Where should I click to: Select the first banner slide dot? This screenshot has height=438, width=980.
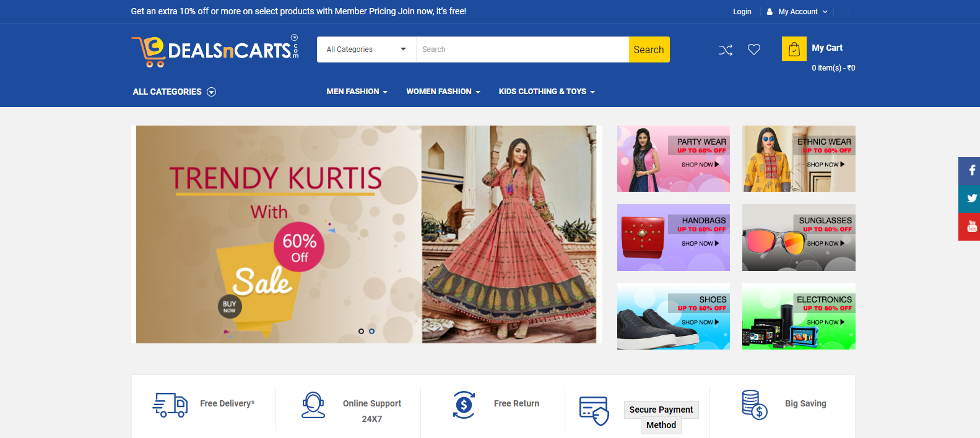[361, 332]
